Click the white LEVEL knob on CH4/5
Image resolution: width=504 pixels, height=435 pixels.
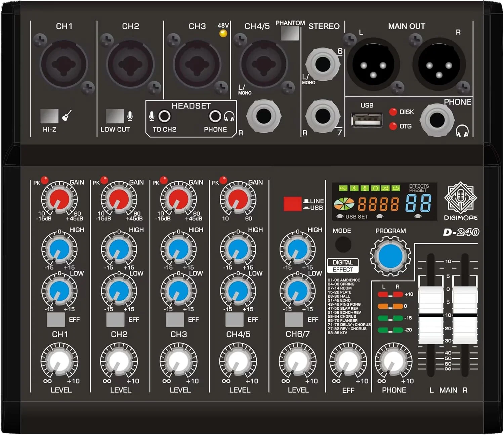pyautogui.click(x=238, y=361)
